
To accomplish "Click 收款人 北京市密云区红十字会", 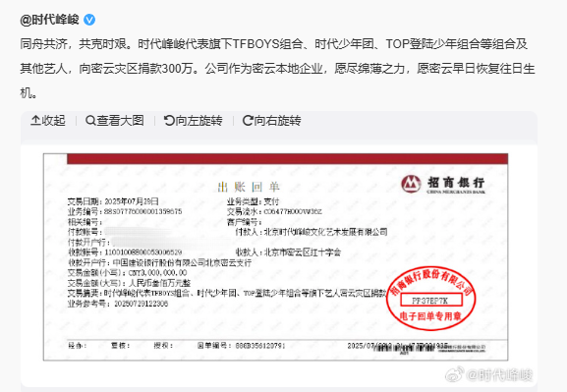I will click(x=288, y=252).
